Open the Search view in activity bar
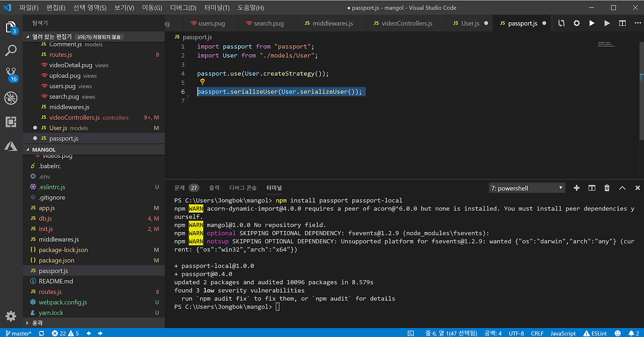 point(11,50)
